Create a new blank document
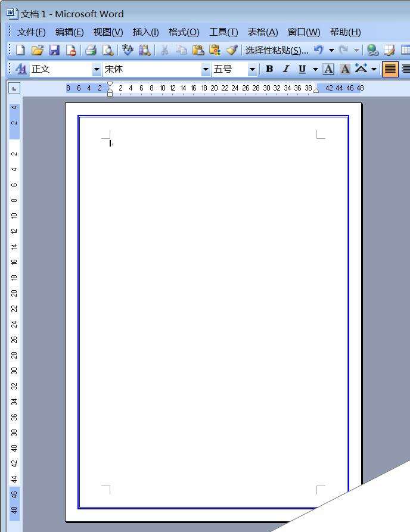The image size is (410, 532). (21, 50)
